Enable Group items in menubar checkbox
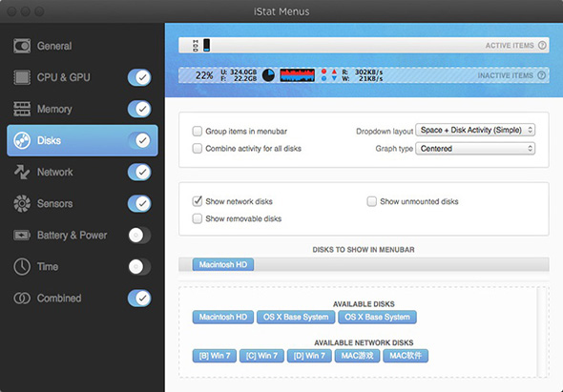The height and width of the screenshot is (392, 563). (x=198, y=131)
